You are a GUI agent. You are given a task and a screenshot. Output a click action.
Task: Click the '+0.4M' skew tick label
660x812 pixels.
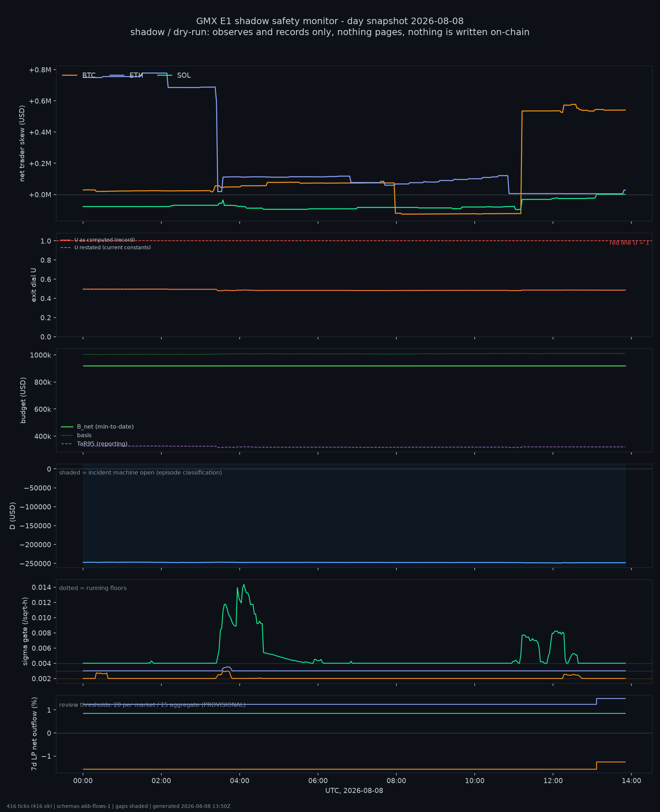pos(40,132)
